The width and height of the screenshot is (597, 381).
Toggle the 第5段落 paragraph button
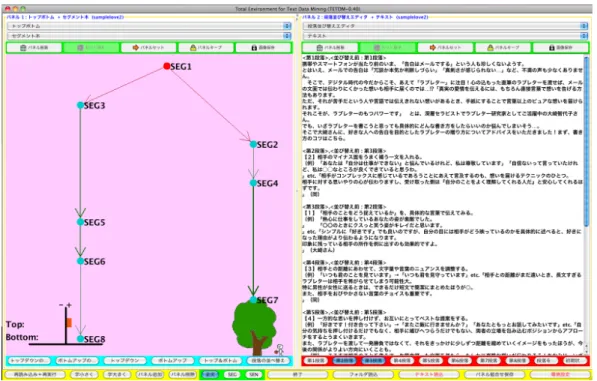tap(431, 360)
